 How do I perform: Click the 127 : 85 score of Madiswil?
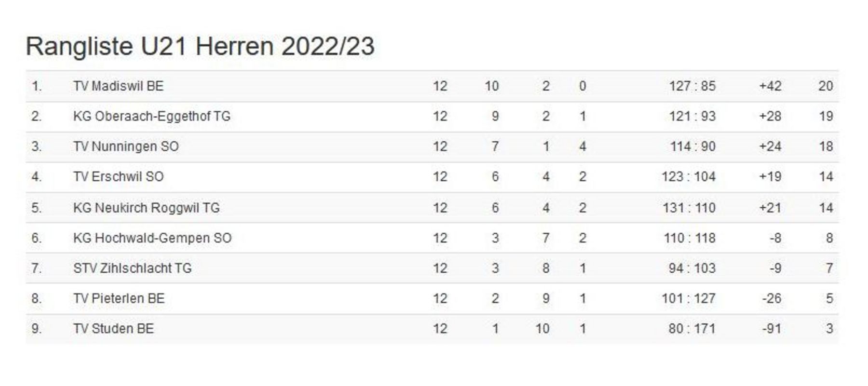click(x=692, y=86)
